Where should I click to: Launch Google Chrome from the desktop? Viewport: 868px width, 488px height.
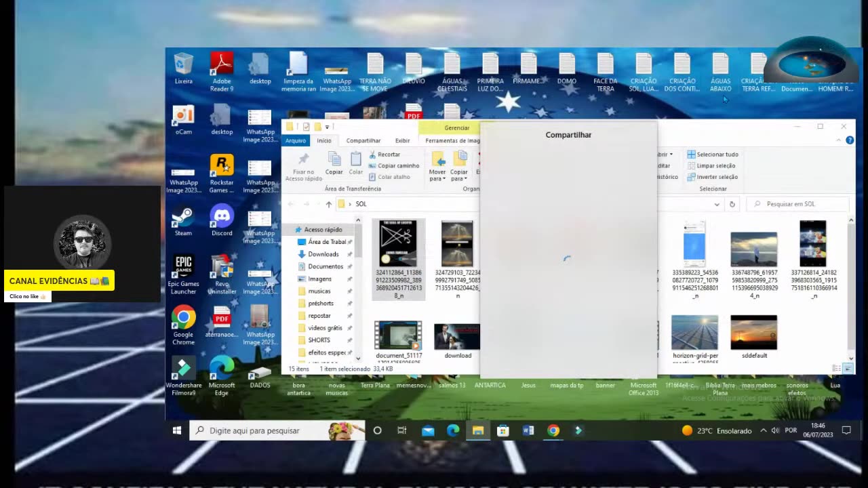tap(183, 325)
